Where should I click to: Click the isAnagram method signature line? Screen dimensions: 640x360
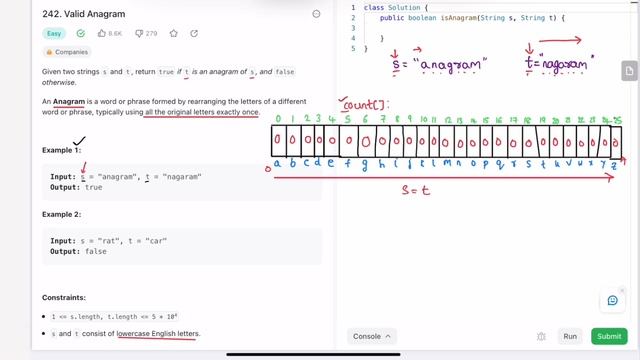tap(472, 18)
